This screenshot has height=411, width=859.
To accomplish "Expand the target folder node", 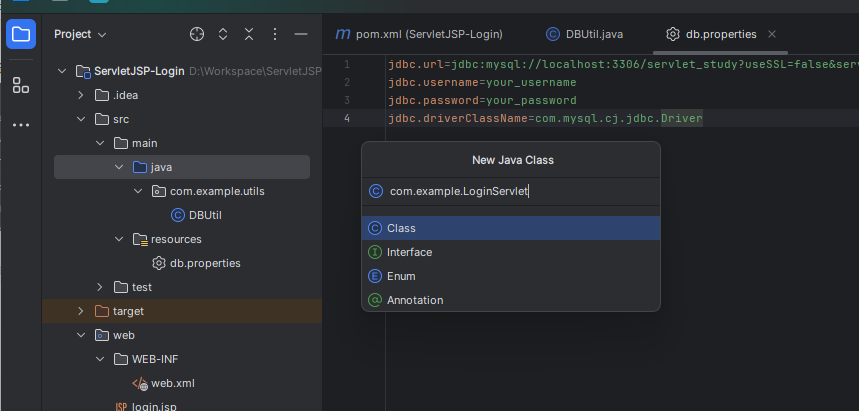I will [x=81, y=311].
